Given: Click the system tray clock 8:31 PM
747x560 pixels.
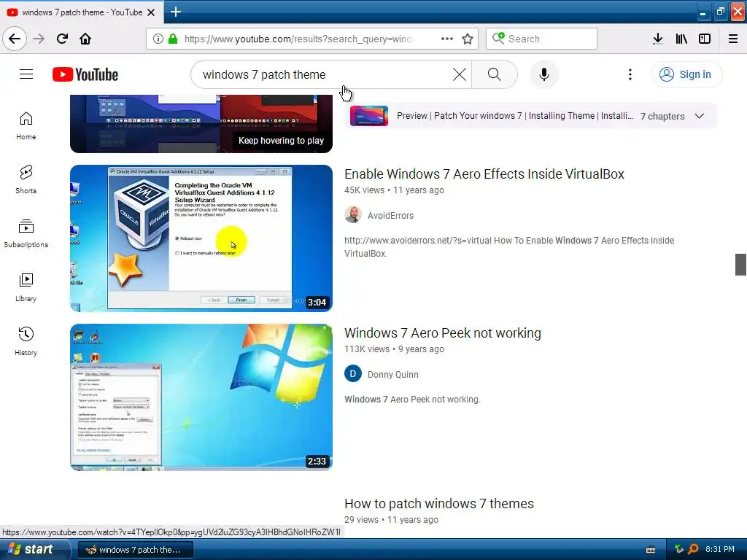Looking at the screenshot, I should pyautogui.click(x=719, y=549).
